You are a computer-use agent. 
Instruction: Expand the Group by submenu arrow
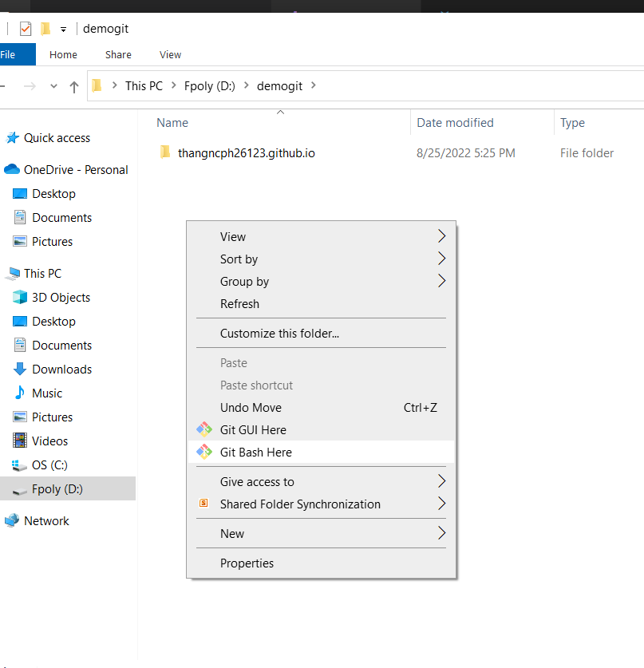click(441, 281)
